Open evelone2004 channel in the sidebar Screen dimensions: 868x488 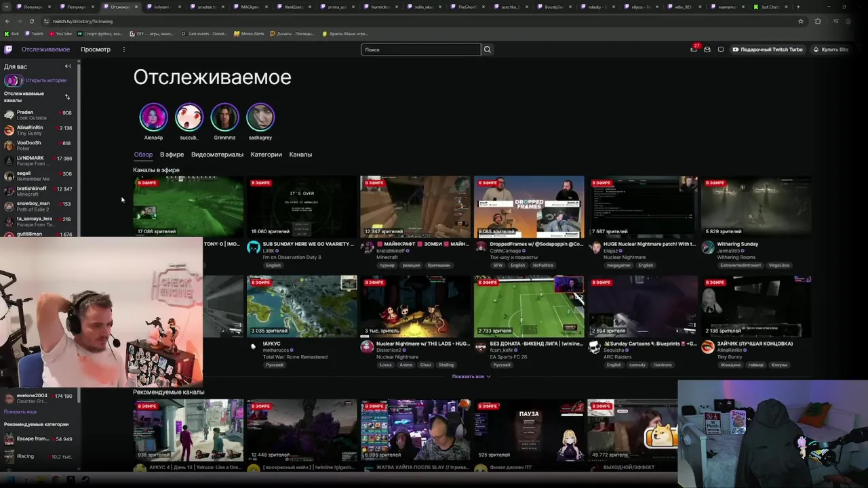(38, 398)
